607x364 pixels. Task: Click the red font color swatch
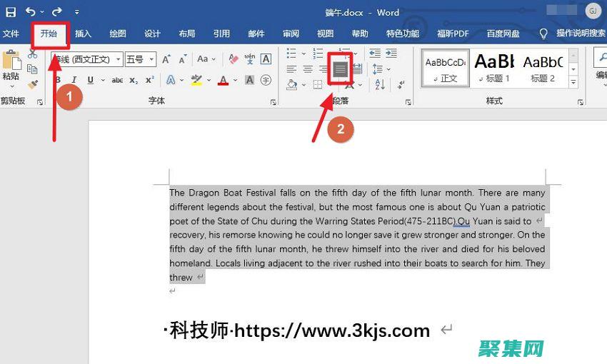click(x=224, y=81)
